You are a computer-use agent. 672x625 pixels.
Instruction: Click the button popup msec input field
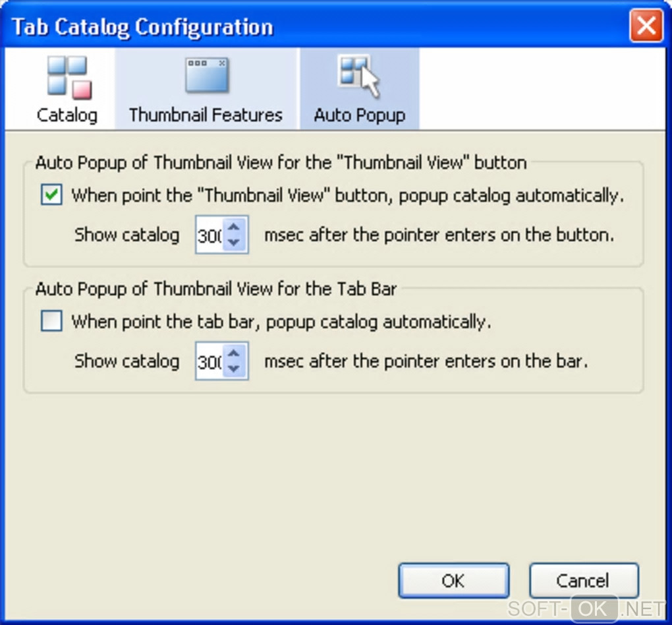(210, 235)
